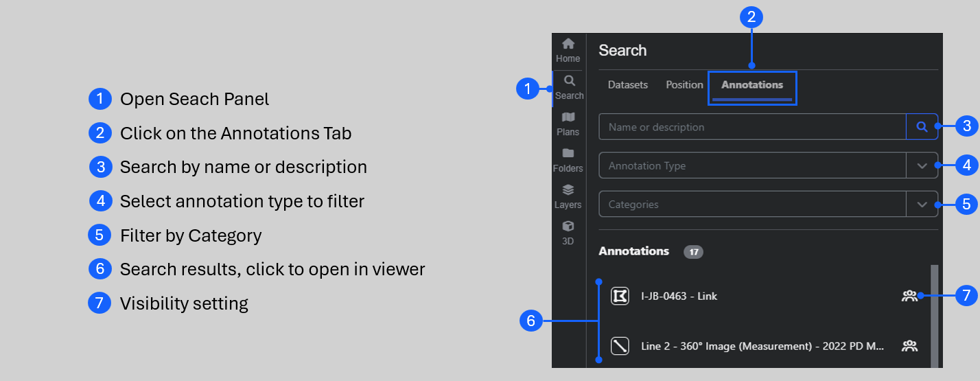Switch to the 3D cube view
Viewport: 980px width, 381px height.
[568, 233]
